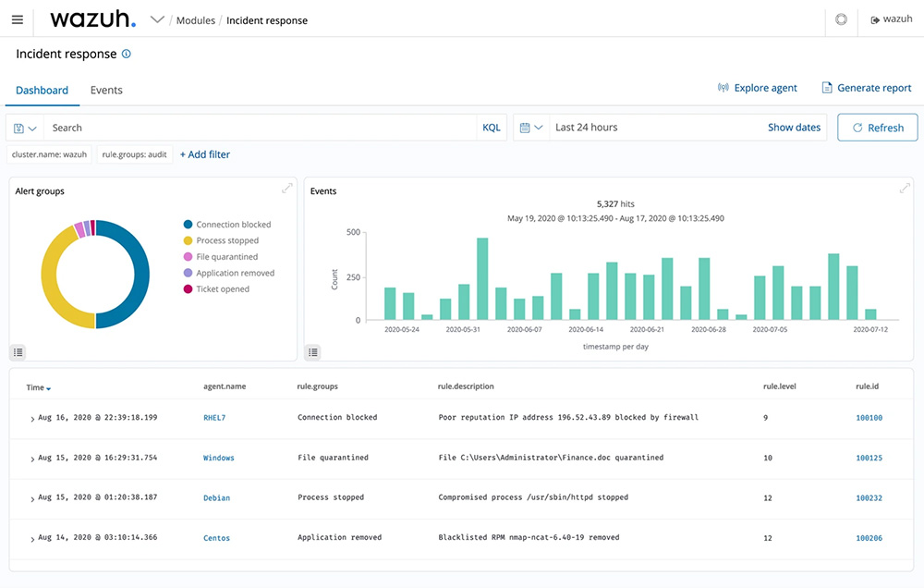
Task: Maximize the Events panel via diagonal arrow
Action: pos(904,188)
